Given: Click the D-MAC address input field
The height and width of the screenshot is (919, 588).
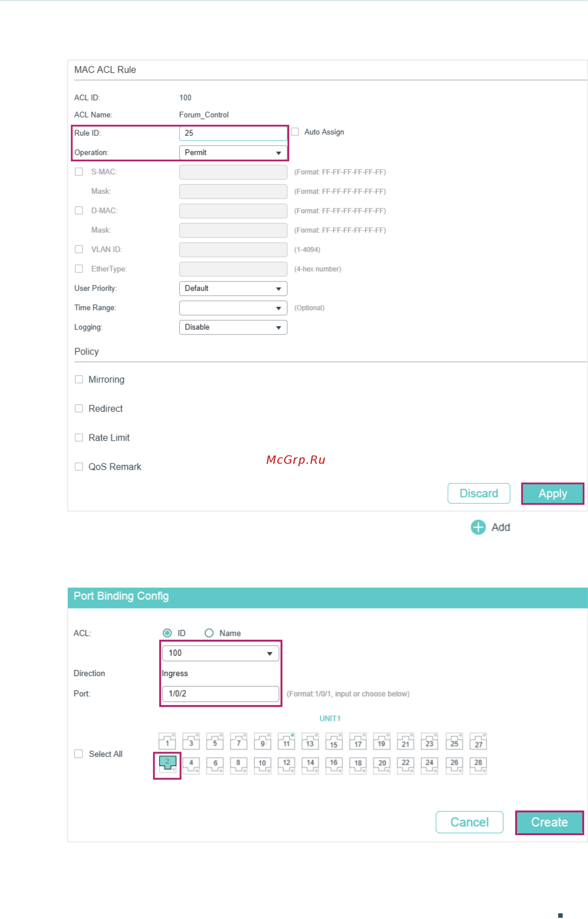Looking at the screenshot, I should pos(233,211).
